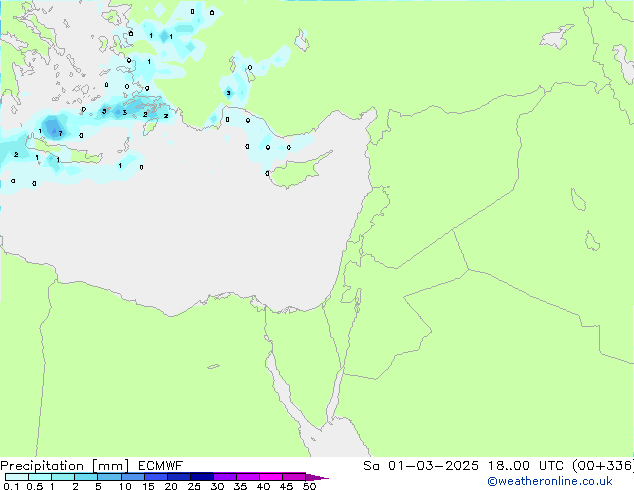This screenshot has width=634, height=490.
Task: Select the 5–10 mm legend color box
Action: click(110, 477)
